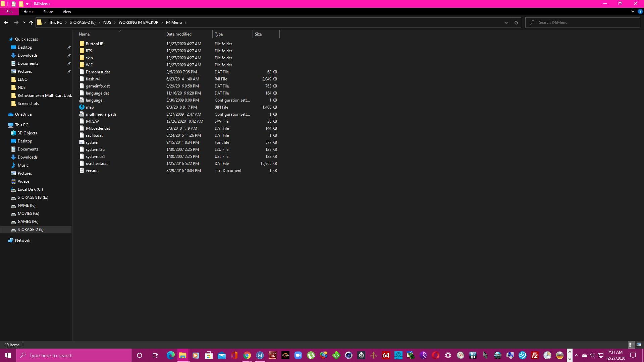Open previous locations address bar dropdown

pyautogui.click(x=506, y=22)
